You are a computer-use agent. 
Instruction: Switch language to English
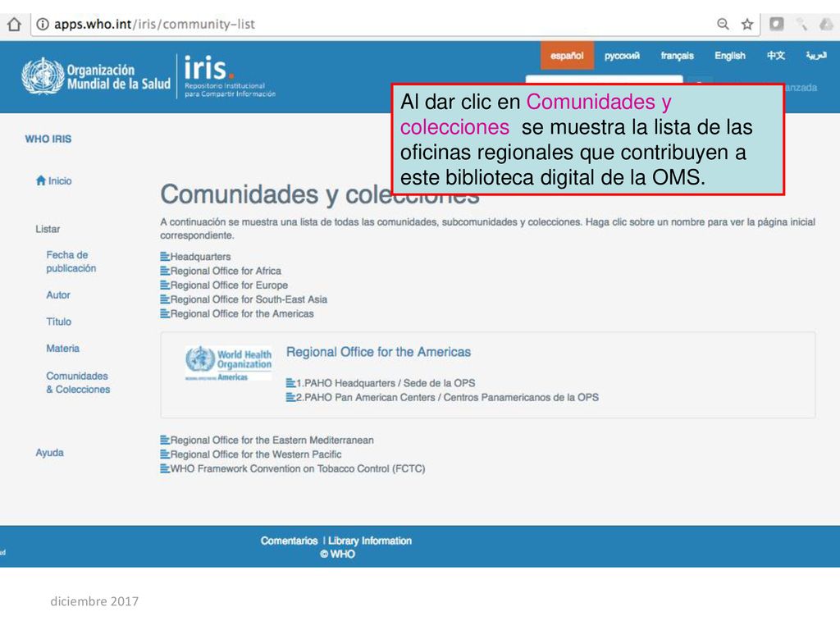tap(729, 56)
